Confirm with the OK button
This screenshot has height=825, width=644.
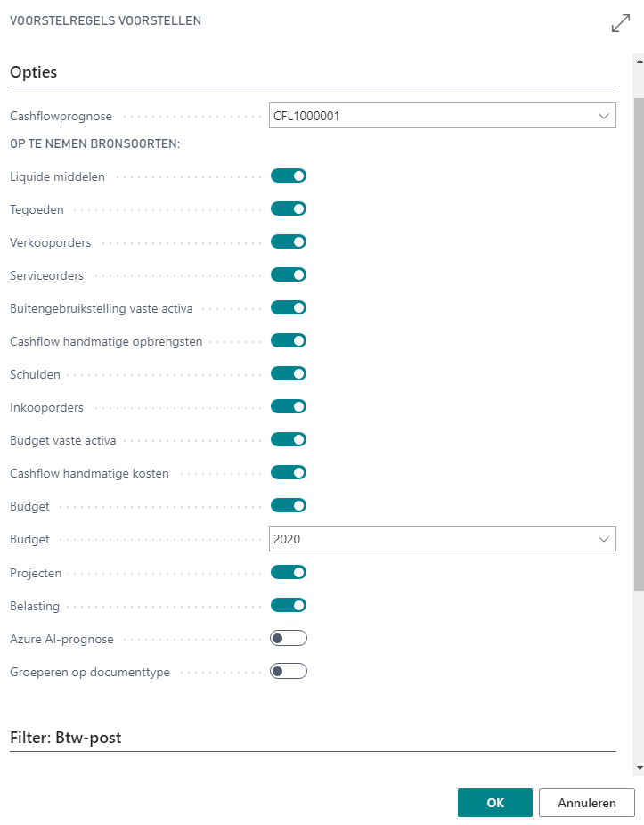[x=494, y=802]
